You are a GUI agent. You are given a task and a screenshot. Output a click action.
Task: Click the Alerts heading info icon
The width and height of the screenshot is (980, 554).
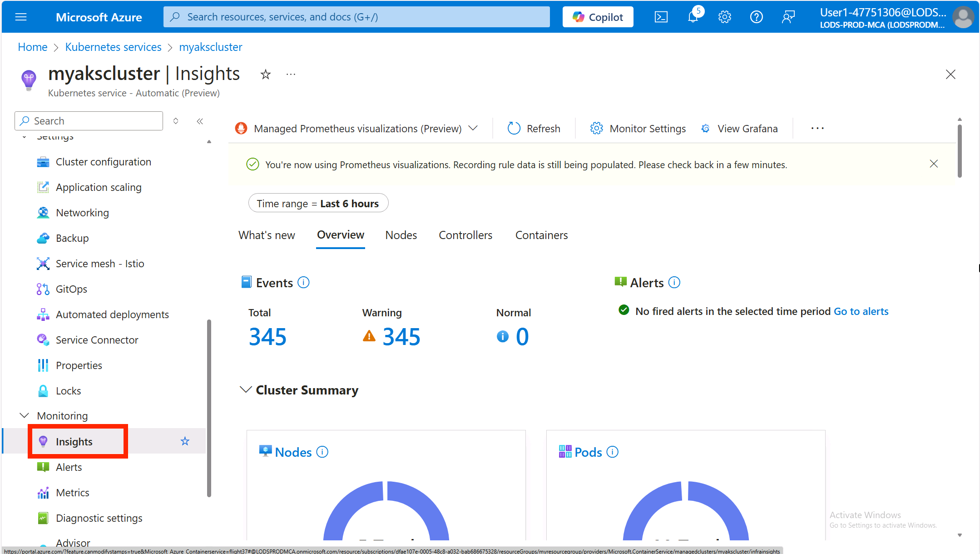click(674, 283)
